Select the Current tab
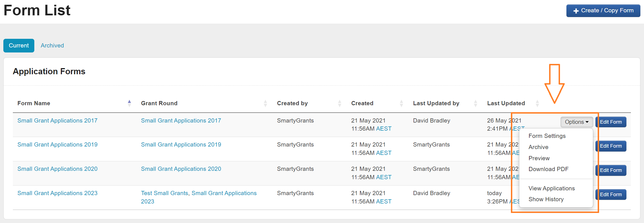 pos(19,45)
